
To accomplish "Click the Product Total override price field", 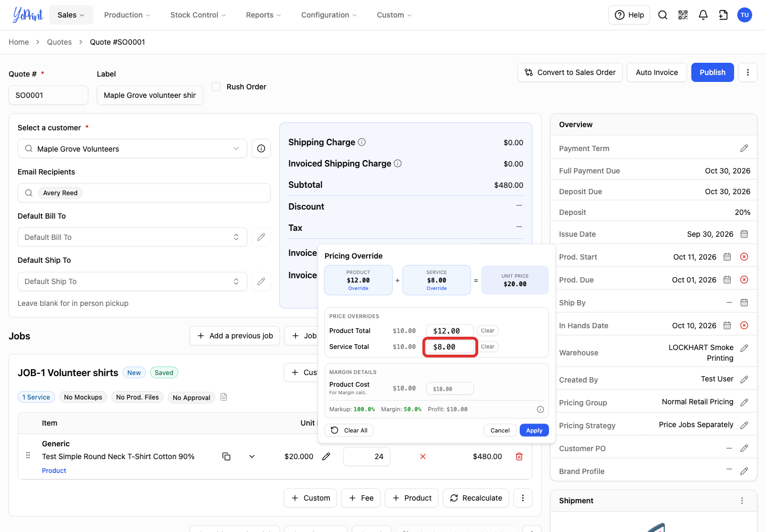I will coord(450,331).
